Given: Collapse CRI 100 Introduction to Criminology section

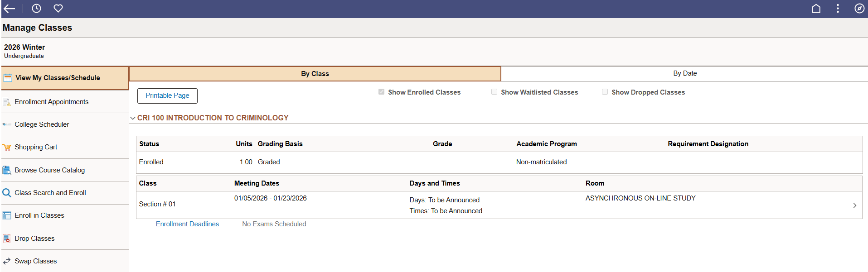Looking at the screenshot, I should click(133, 118).
